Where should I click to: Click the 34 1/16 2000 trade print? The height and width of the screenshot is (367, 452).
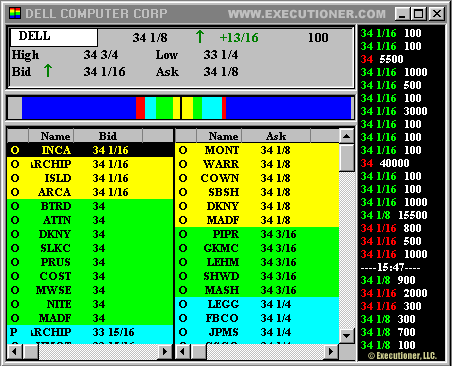pos(394,293)
